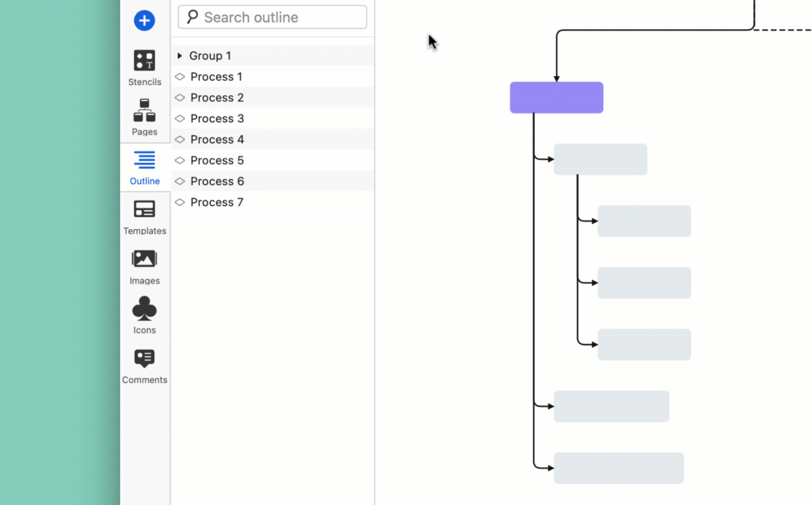
Task: Click the topmost gray child shape on canvas
Action: coord(600,159)
